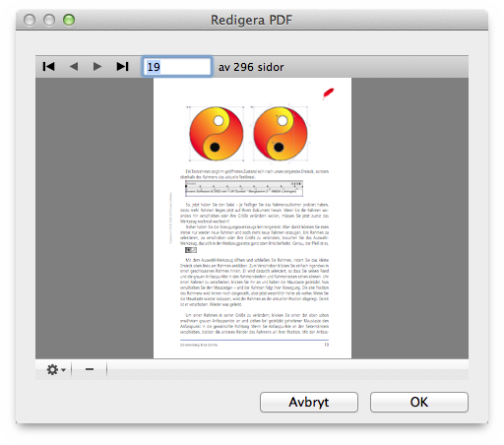The height and width of the screenshot is (445, 504).
Task: Click the Redigera PDF title bar
Action: [x=251, y=20]
